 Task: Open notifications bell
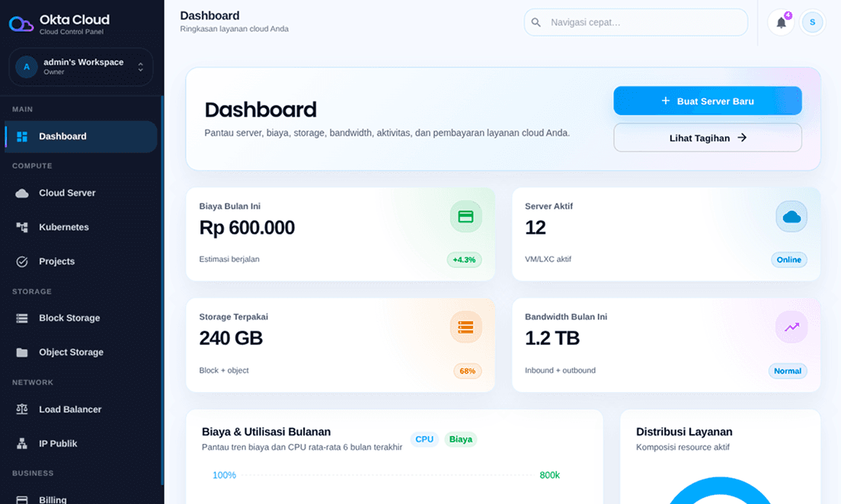(781, 23)
